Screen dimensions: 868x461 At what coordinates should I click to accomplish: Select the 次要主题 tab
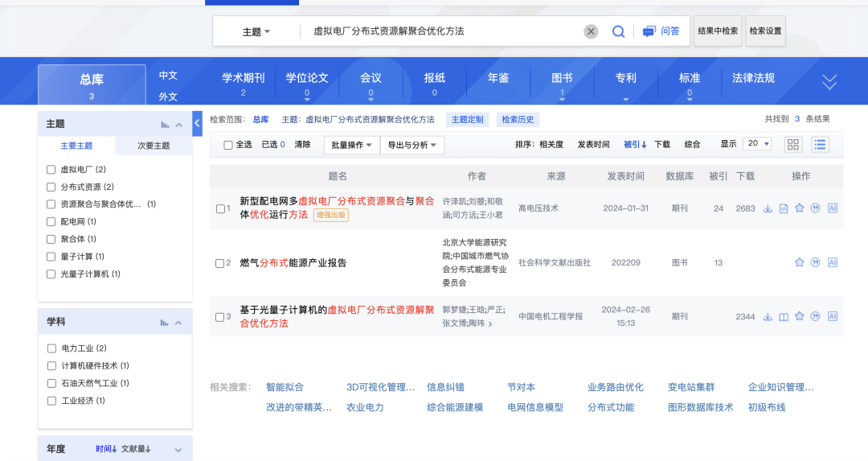154,146
